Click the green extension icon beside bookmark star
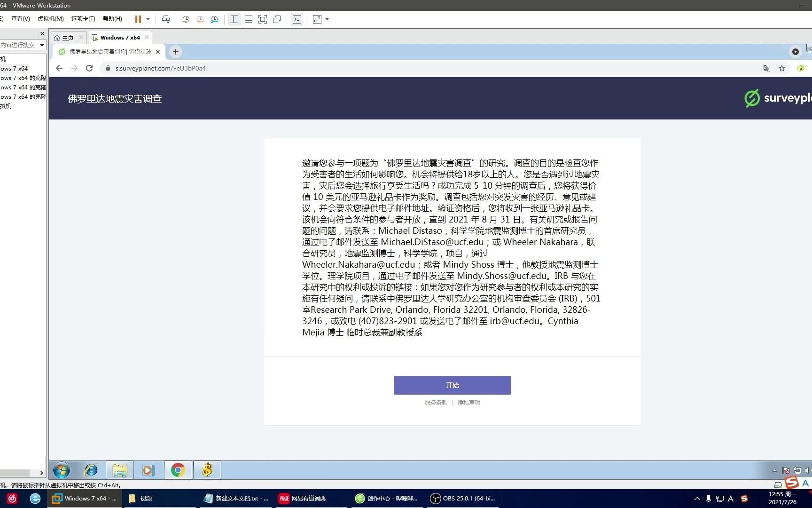Viewport: 812px width, 508px height. tap(801, 68)
